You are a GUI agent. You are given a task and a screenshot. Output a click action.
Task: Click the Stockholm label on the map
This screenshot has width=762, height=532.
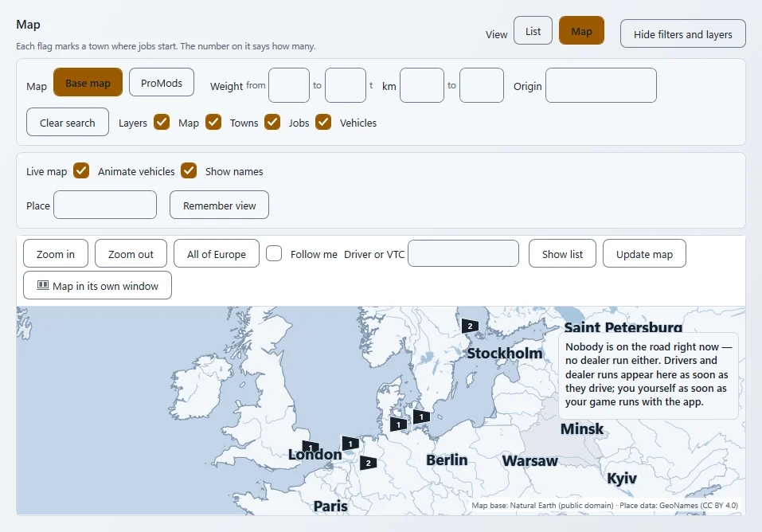(505, 353)
